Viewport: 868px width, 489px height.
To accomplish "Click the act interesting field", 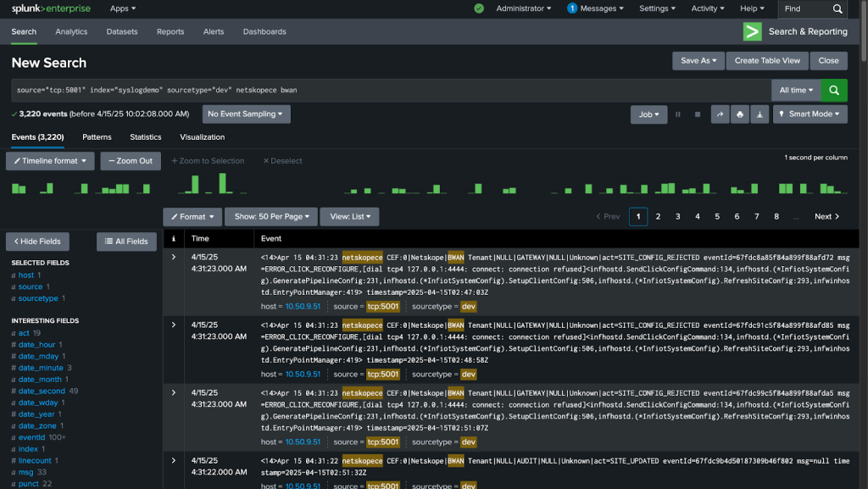I will click(x=24, y=333).
